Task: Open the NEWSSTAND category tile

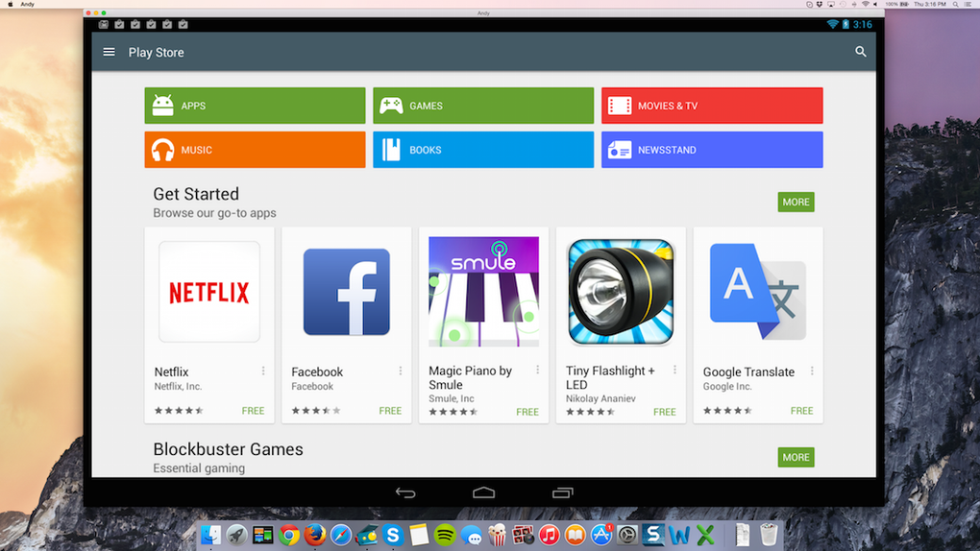Action: click(x=712, y=150)
